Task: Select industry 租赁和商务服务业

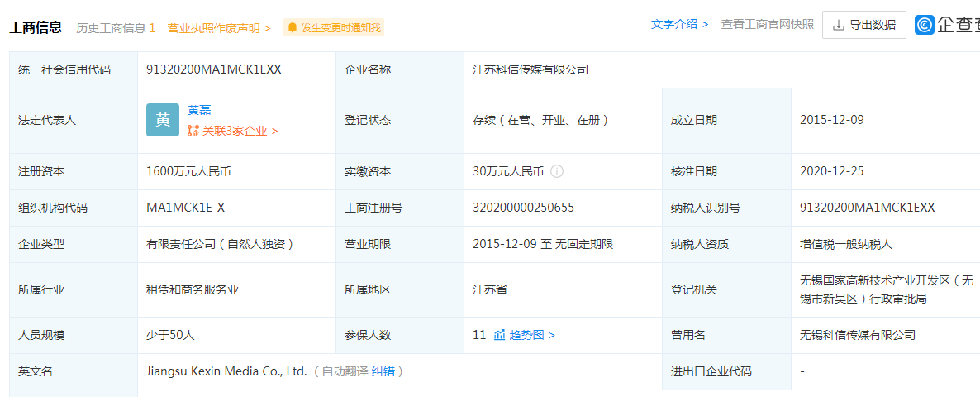Action: pos(193,290)
